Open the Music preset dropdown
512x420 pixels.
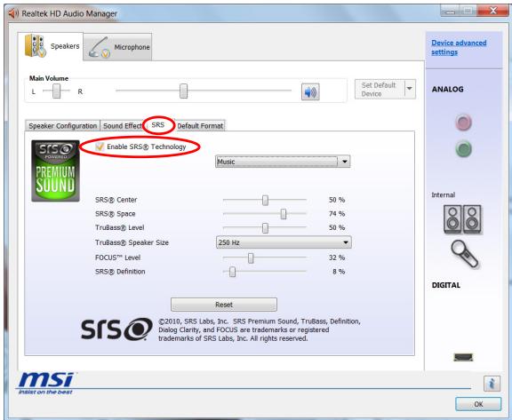(283, 162)
